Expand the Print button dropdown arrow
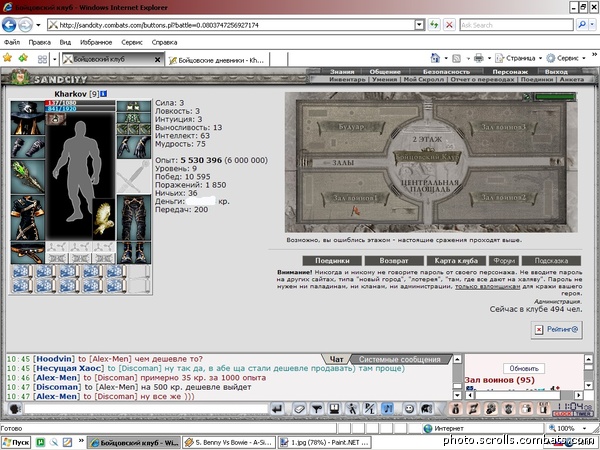The height and width of the screenshot is (450, 600). pyautogui.click(x=489, y=58)
